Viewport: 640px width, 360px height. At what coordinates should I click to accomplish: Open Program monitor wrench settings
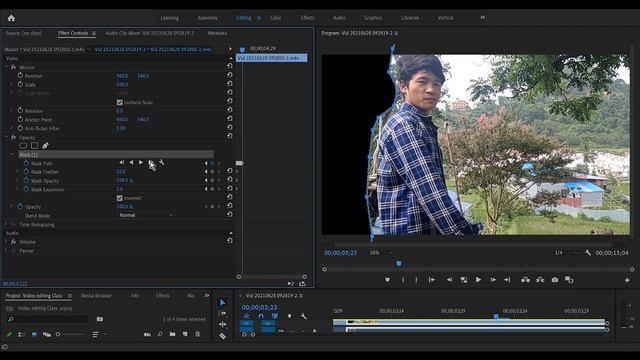(x=588, y=253)
